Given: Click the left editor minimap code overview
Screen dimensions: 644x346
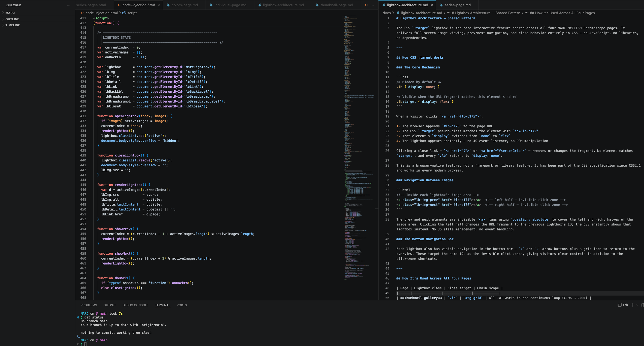Looking at the screenshot, I should point(359,147).
